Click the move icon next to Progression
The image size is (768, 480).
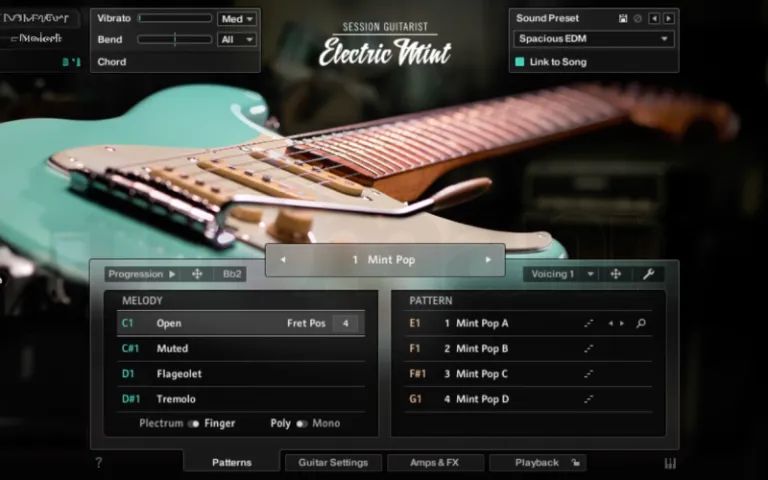pos(197,274)
